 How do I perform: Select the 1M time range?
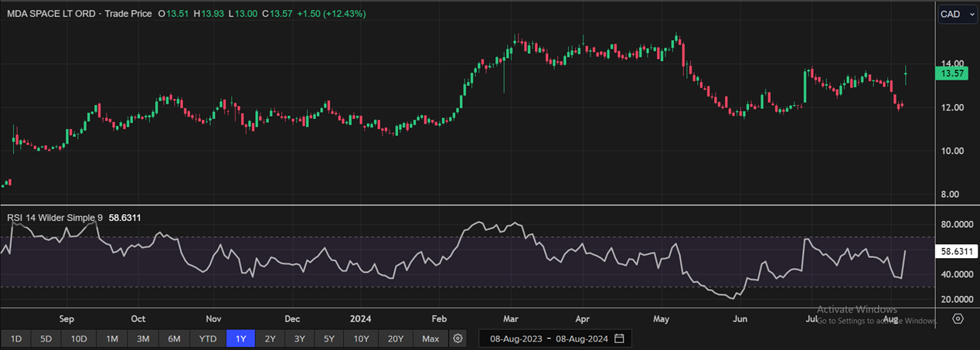112,338
